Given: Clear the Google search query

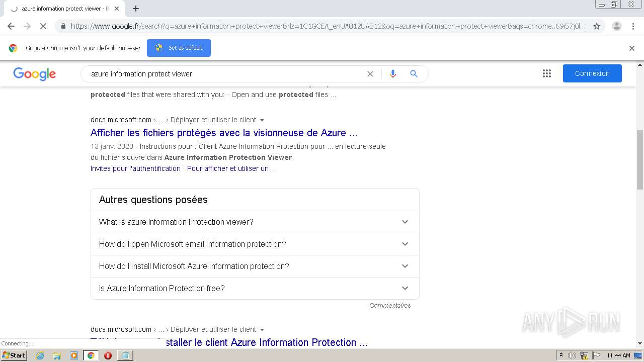Looking at the screenshot, I should tap(370, 74).
